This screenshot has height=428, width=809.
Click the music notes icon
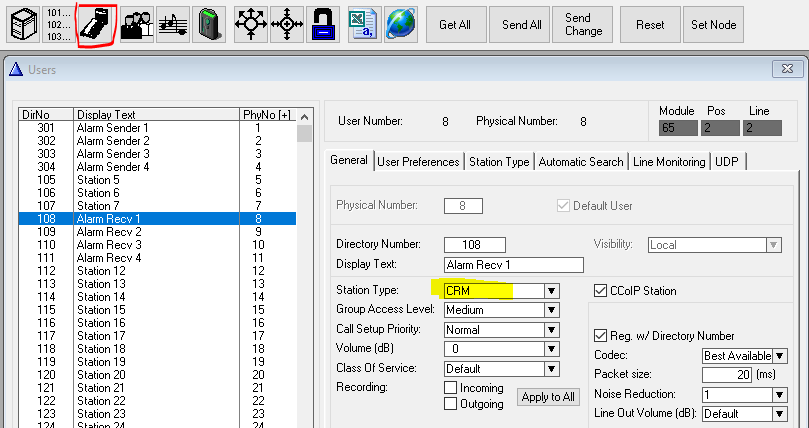pyautogui.click(x=173, y=24)
